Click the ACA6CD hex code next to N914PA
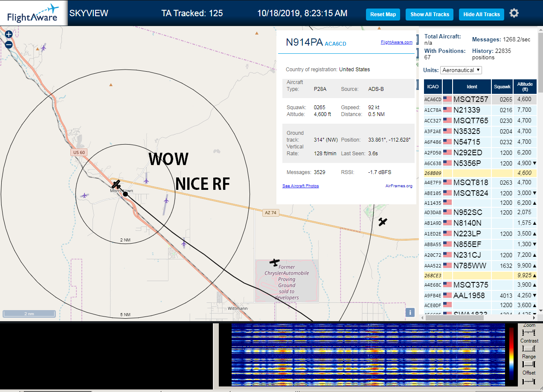543x392 pixels. (x=335, y=44)
